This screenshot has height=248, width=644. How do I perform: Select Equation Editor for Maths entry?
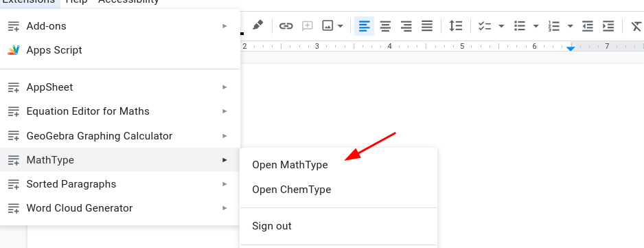coord(120,111)
